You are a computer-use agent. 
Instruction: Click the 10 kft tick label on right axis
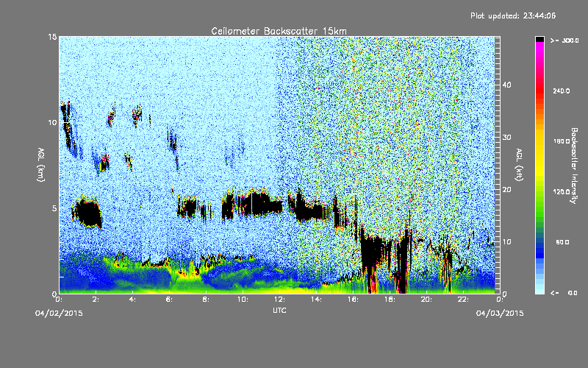pyautogui.click(x=506, y=241)
